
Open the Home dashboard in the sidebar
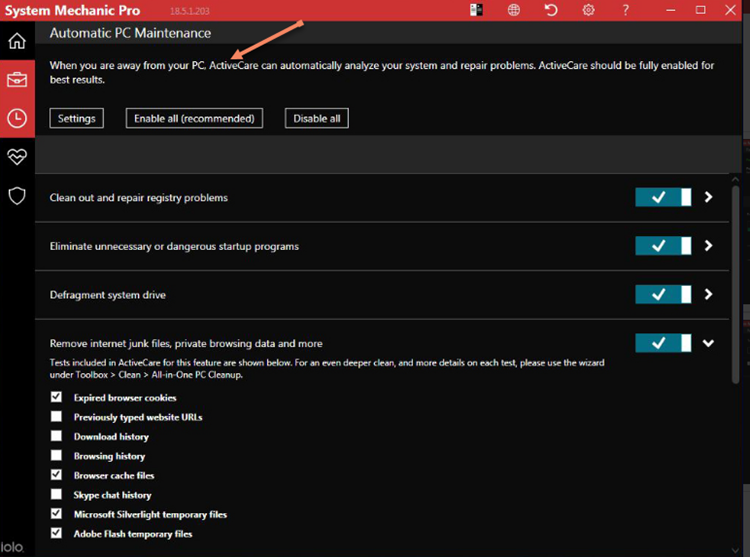pyautogui.click(x=17, y=41)
